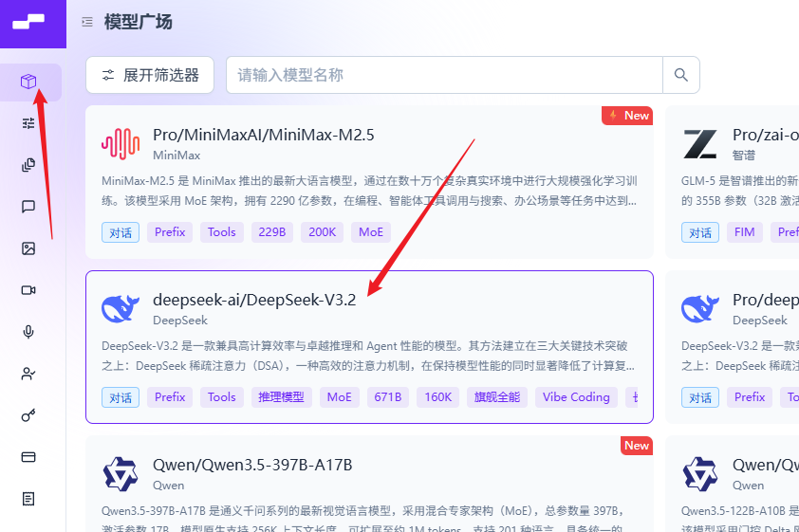This screenshot has height=532, width=799.
Task: Click DeepSeek provider name under DeepSeek-V3.2 title
Action: tap(180, 321)
